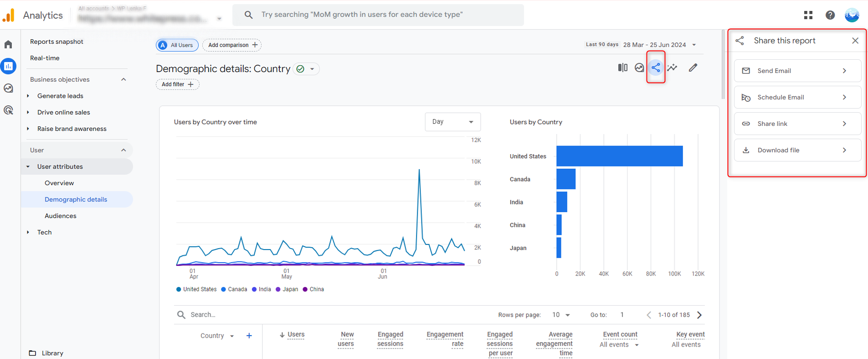Open the Insights icon in report toolbar
Viewport: 868px width, 359px height.
point(639,68)
